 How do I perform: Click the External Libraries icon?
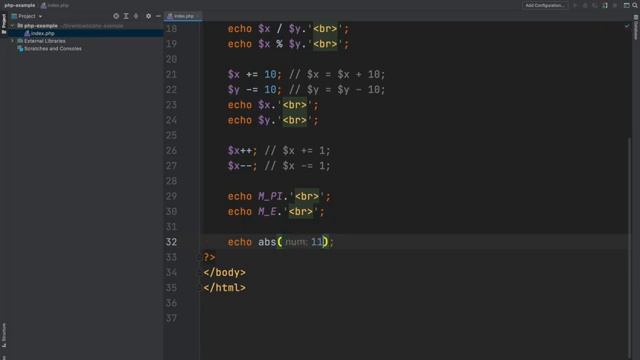point(20,41)
